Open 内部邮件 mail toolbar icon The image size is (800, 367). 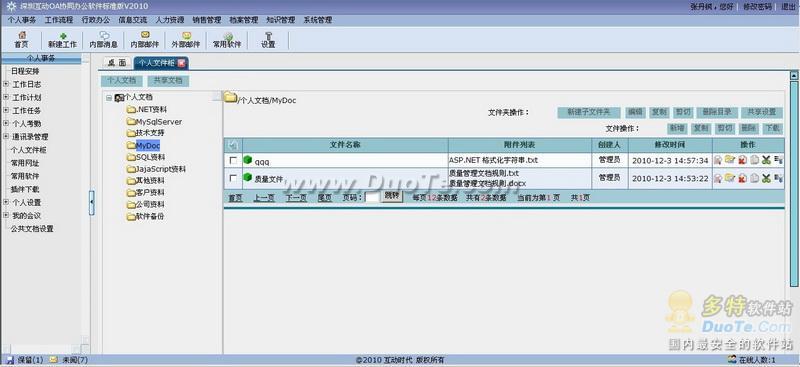[145, 40]
